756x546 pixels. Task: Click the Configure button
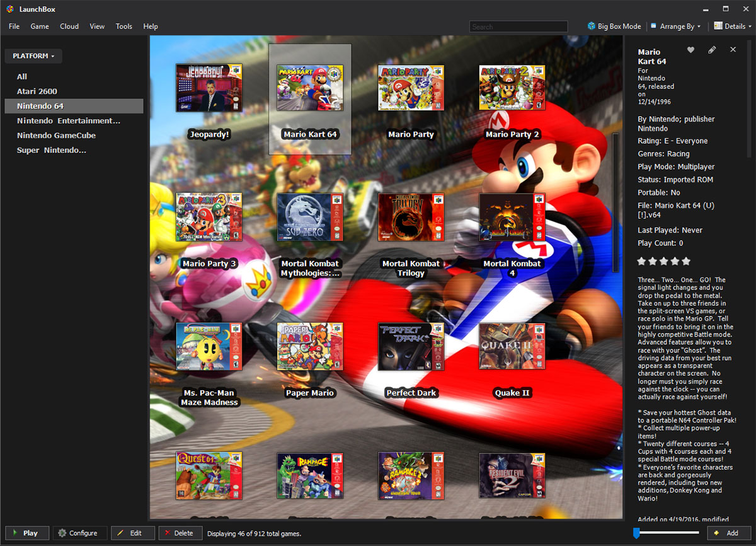tap(80, 533)
